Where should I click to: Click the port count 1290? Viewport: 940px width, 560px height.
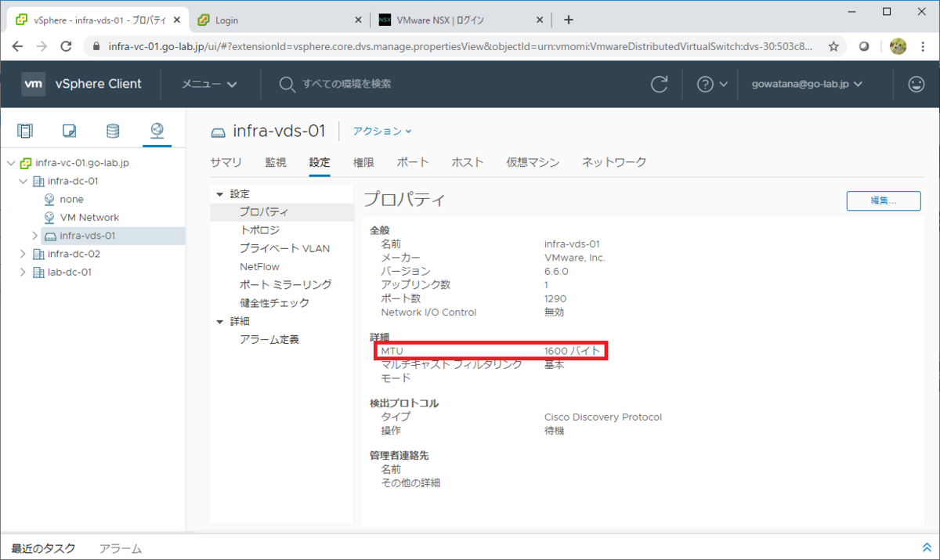(x=555, y=298)
